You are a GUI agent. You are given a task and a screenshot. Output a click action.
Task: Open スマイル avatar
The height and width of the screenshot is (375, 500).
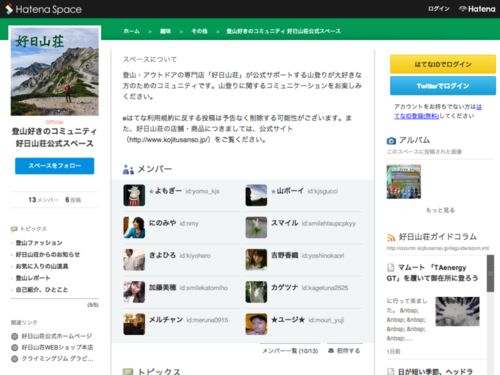pyautogui.click(x=256, y=227)
